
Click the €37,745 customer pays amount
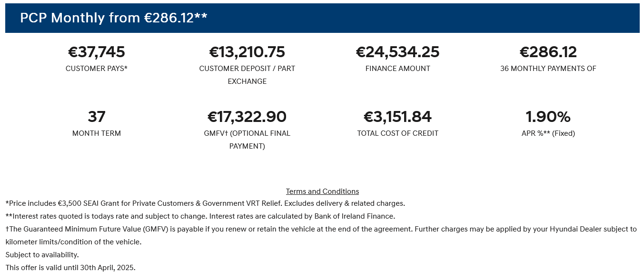tap(97, 51)
